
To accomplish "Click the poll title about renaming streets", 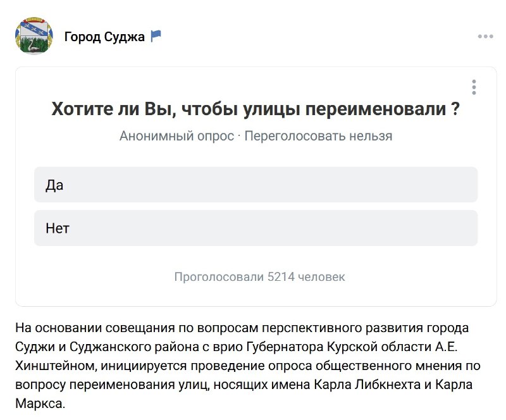I will pyautogui.click(x=256, y=108).
